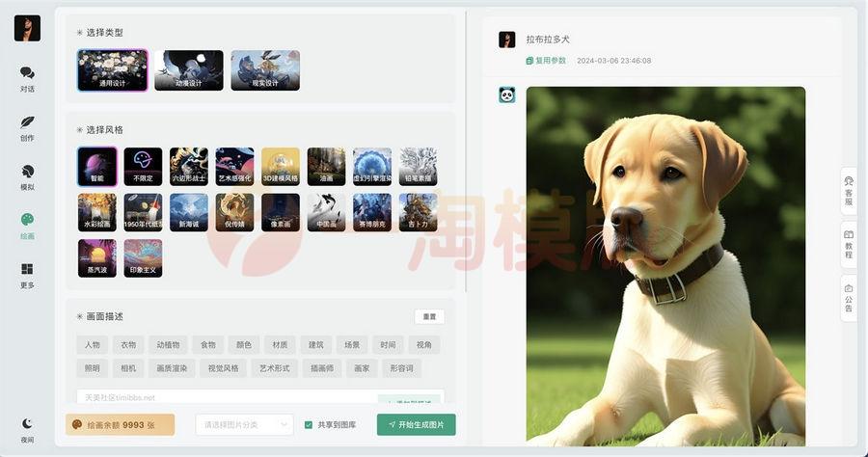Viewport: 868px width, 457px height.
Task: Click the 复用参数 reuse parameters link
Action: pos(546,60)
